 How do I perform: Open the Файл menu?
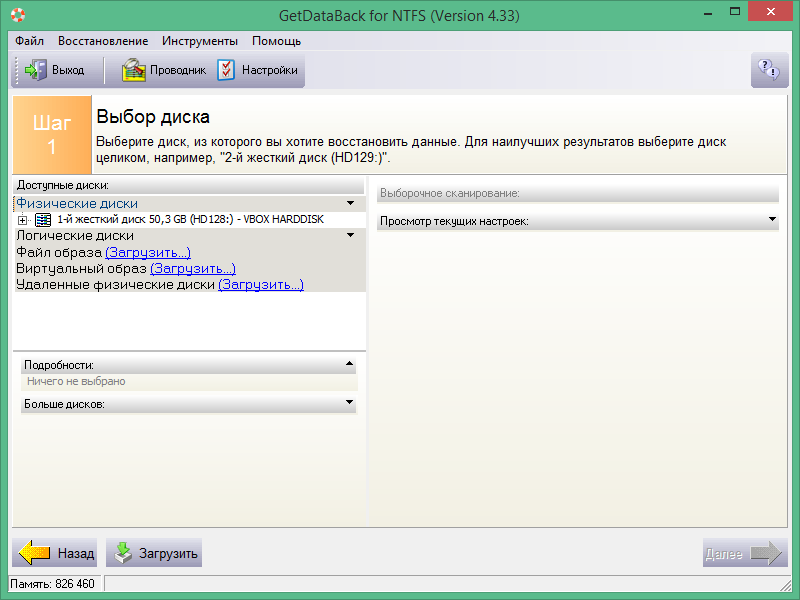pos(30,41)
